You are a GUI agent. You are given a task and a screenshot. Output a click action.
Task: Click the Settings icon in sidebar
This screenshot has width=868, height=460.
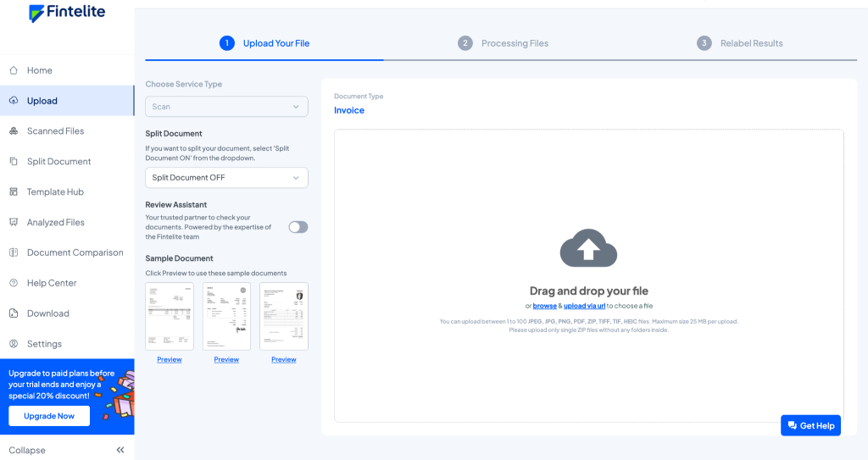pos(14,344)
